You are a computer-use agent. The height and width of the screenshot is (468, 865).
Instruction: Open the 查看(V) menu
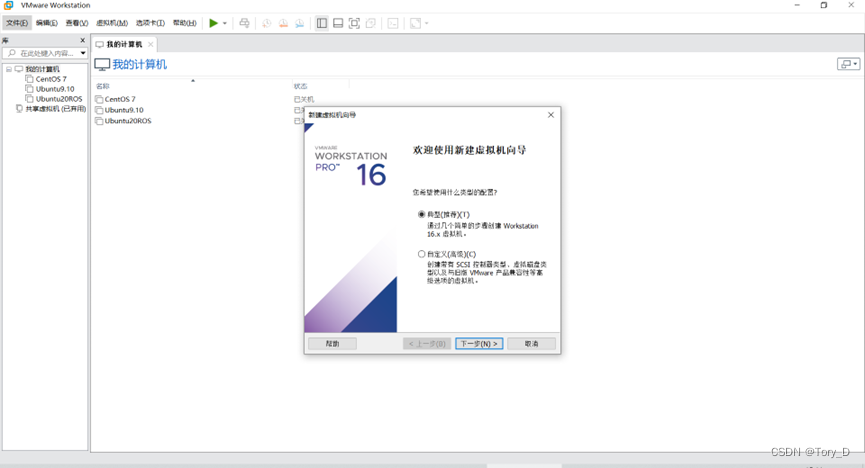click(x=77, y=23)
